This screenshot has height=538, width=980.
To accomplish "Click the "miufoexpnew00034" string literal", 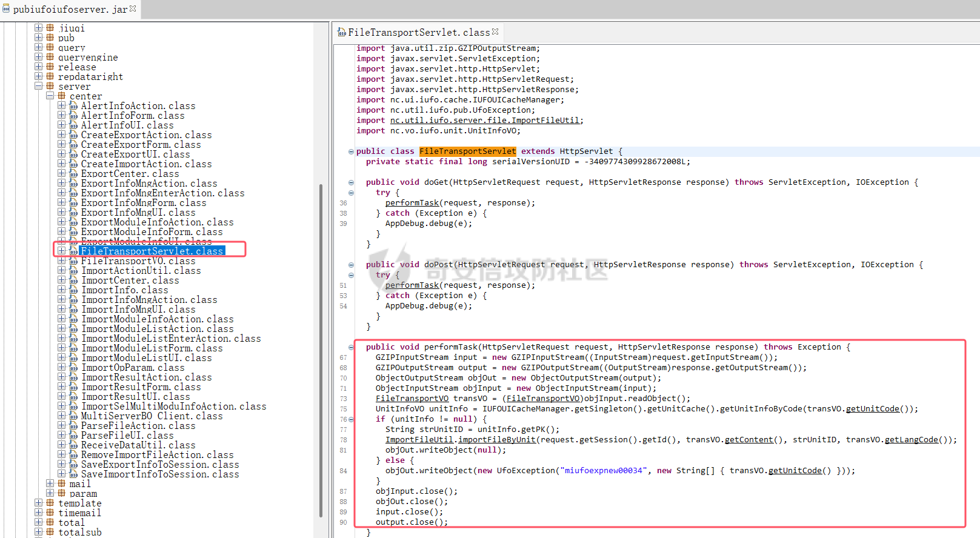I will [604, 471].
